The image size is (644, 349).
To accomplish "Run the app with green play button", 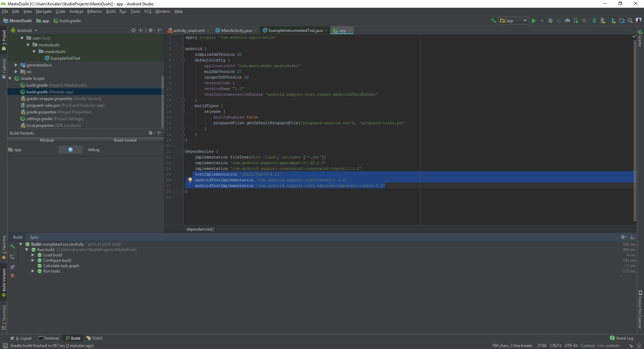I will click(x=534, y=21).
